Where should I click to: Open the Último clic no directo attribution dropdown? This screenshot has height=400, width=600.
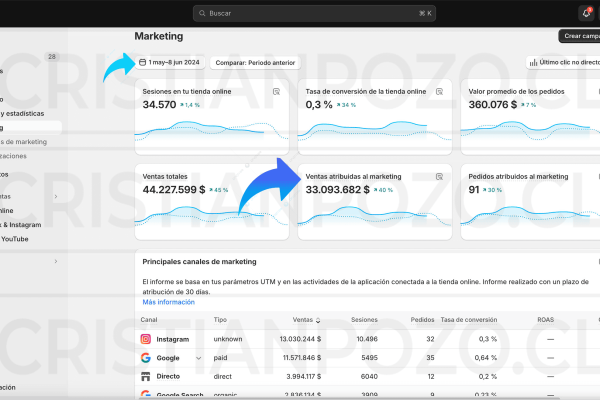tap(565, 62)
